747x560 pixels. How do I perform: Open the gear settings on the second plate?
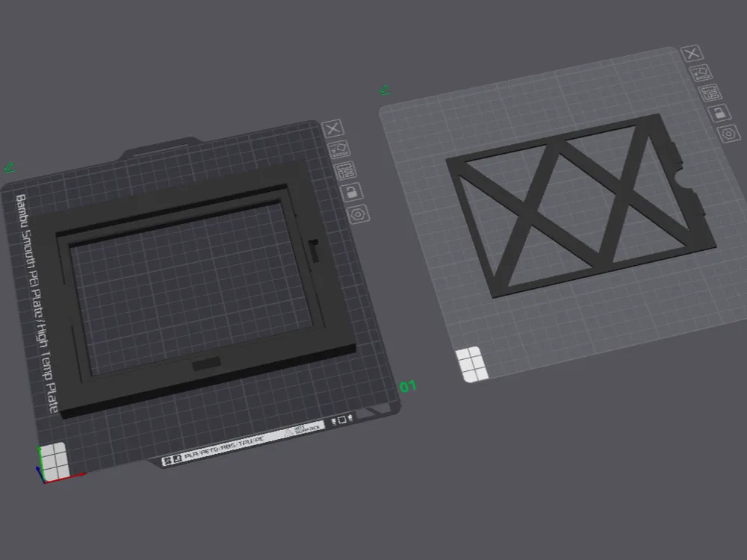[x=728, y=133]
